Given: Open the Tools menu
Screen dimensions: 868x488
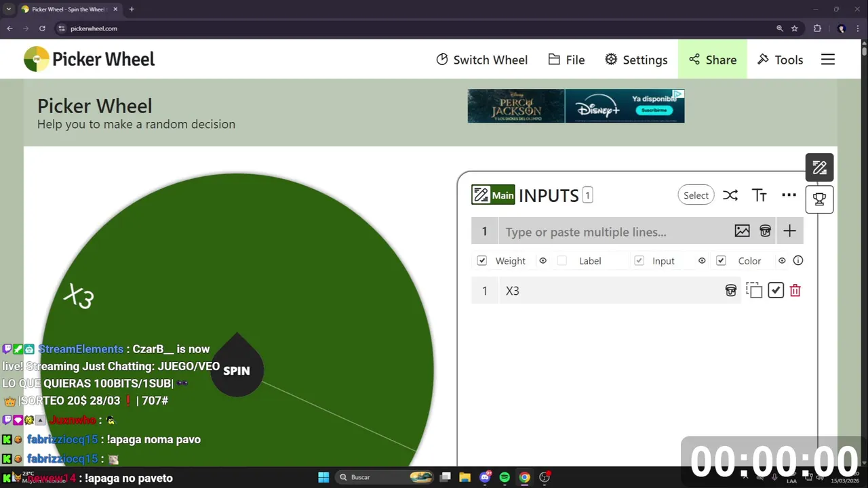Looking at the screenshot, I should pos(780,60).
